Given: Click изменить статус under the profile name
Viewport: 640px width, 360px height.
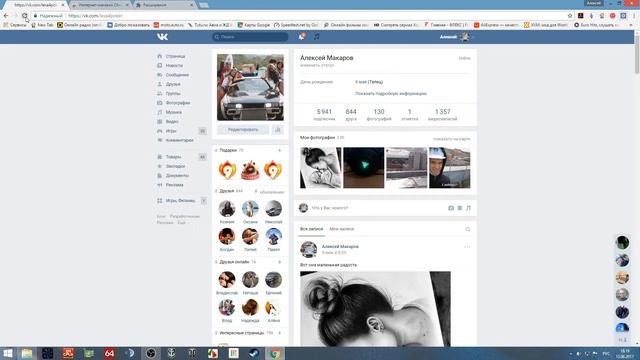Looking at the screenshot, I should (317, 65).
